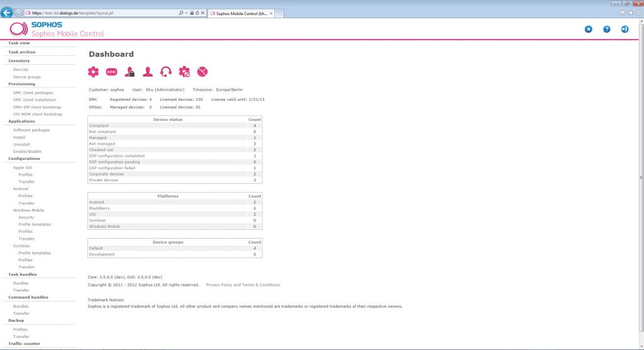Open browser home icon at top right

tap(622, 13)
